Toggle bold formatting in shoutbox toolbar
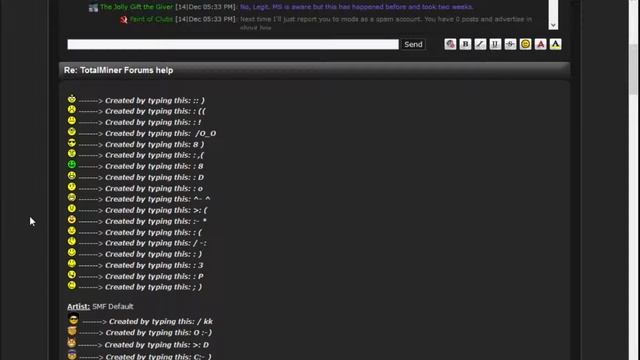Screen dimensions: 640x360 (465, 44)
